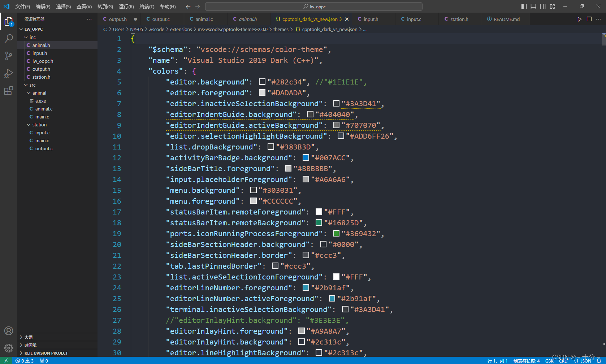The height and width of the screenshot is (364, 606).
Task: Open the 终端 menu
Action: point(147,6)
